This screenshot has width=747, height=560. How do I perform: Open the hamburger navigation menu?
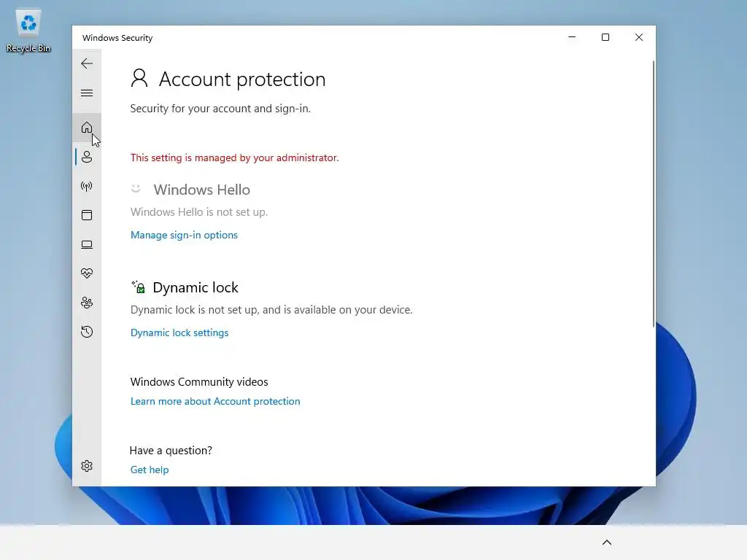87,93
